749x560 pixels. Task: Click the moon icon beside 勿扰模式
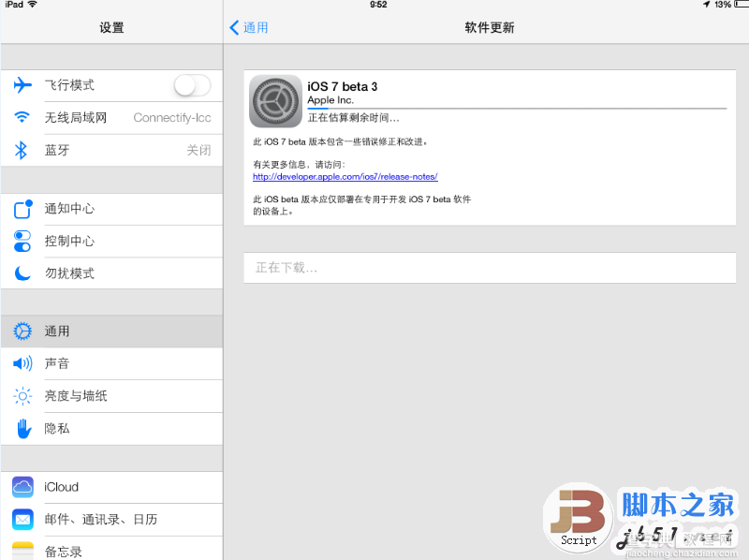[x=22, y=273]
